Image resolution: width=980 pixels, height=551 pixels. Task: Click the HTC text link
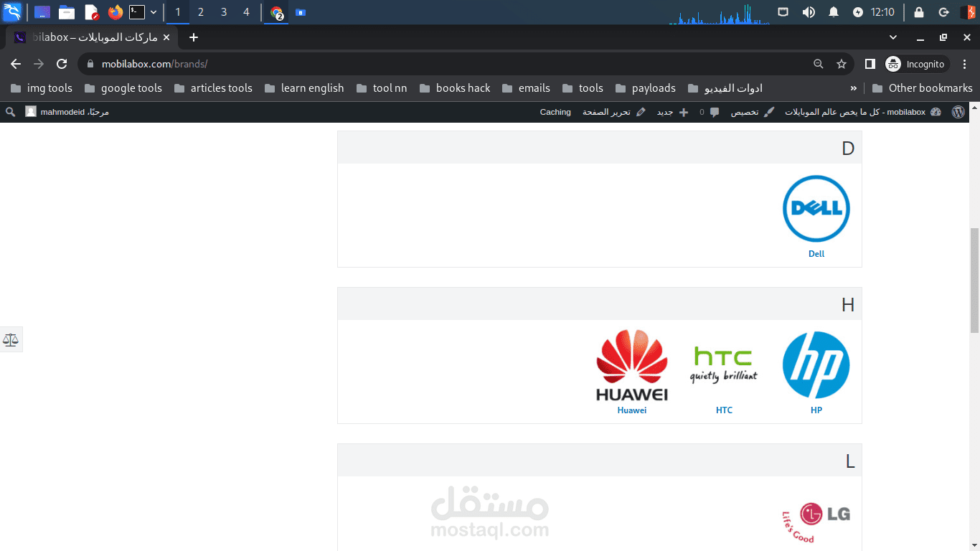click(x=724, y=410)
